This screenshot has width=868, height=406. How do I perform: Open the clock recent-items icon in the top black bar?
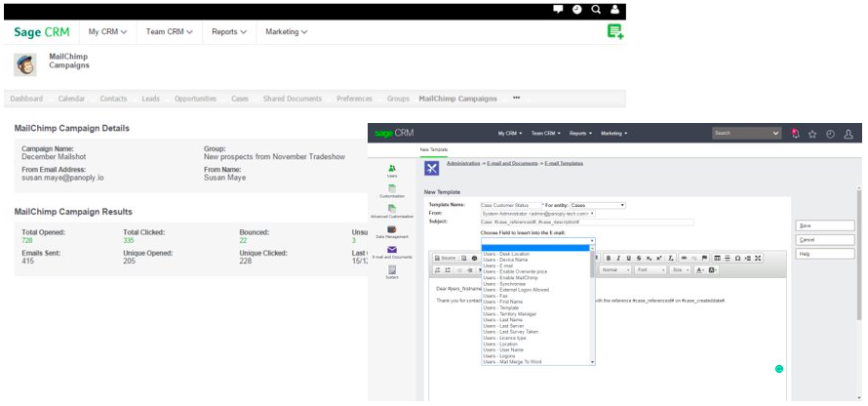pos(576,10)
